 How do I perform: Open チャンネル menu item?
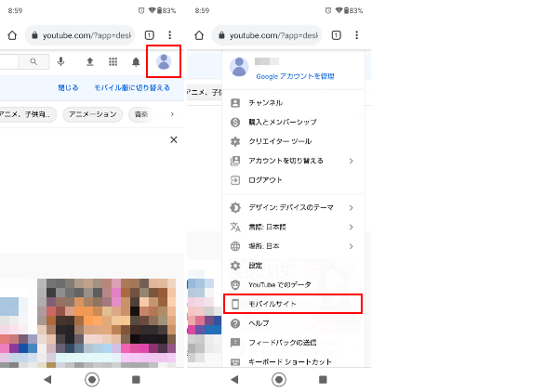pyautogui.click(x=293, y=103)
